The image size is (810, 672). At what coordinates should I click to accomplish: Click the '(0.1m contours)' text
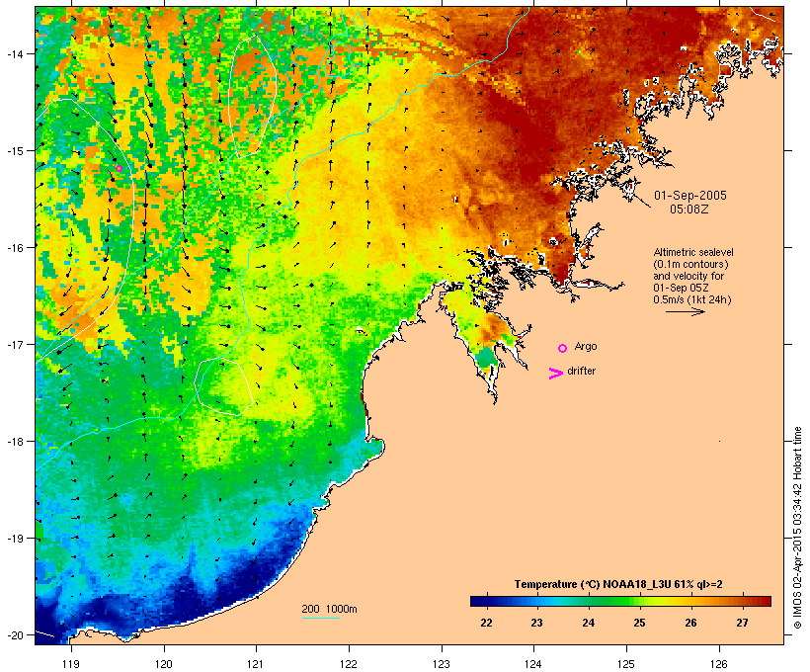click(x=690, y=264)
